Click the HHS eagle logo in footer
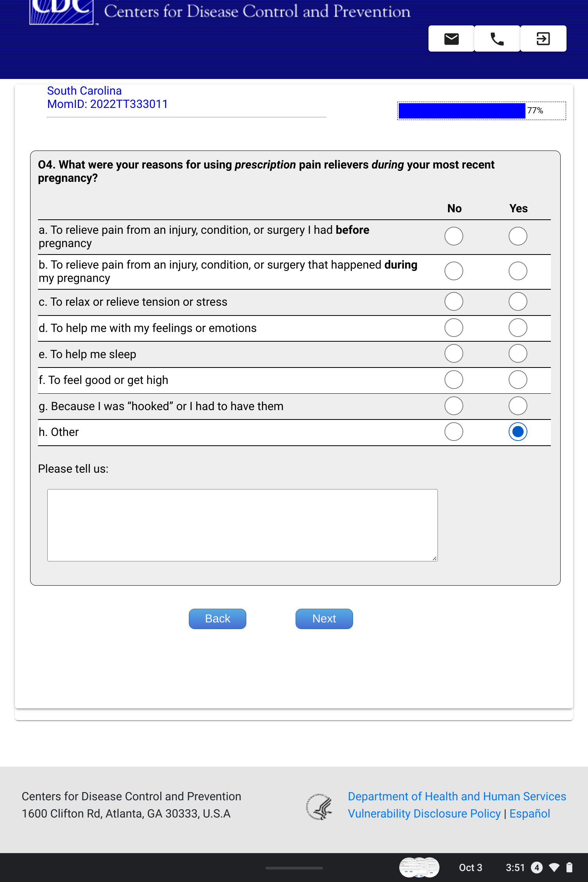 [x=319, y=807]
